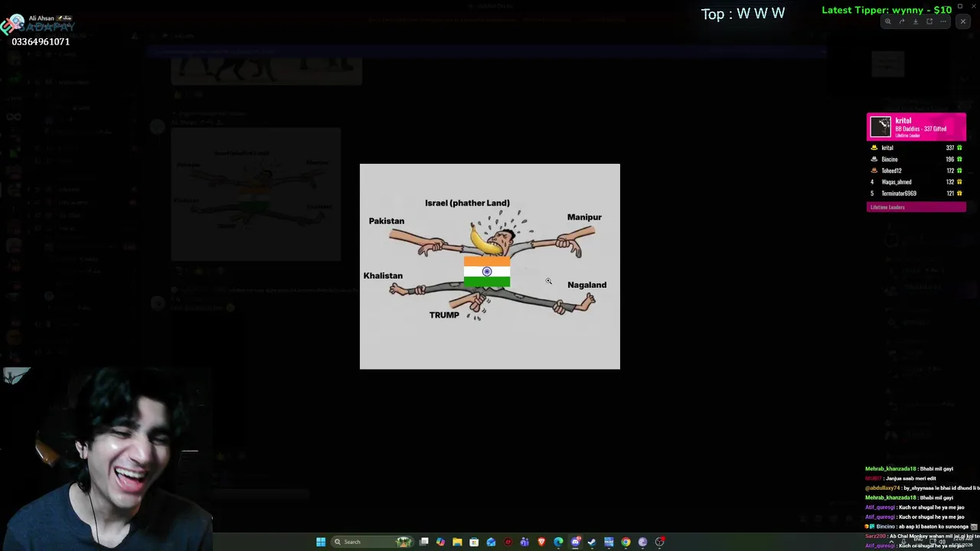Open Microsoft Edge from the taskbar
This screenshot has width=980, height=551.
click(x=558, y=542)
